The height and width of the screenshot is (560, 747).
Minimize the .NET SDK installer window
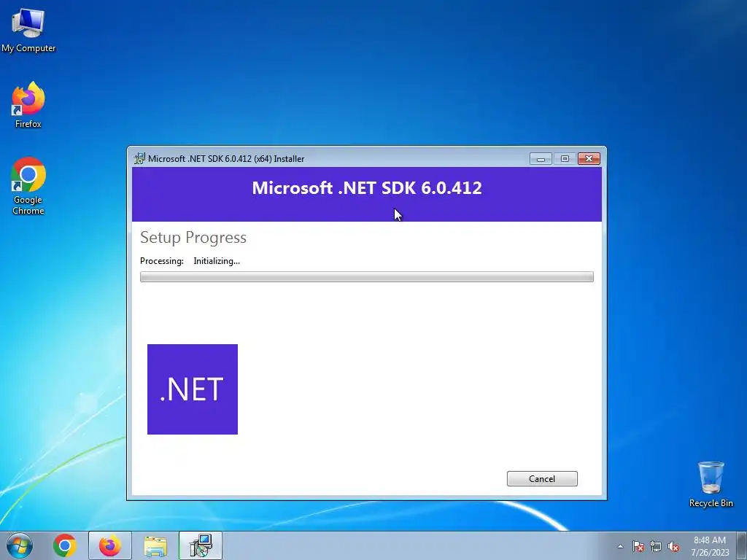[x=541, y=158]
